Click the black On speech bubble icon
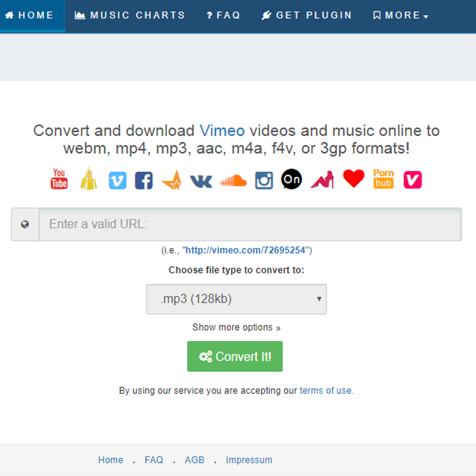The width and height of the screenshot is (476, 476). pyautogui.click(x=292, y=179)
